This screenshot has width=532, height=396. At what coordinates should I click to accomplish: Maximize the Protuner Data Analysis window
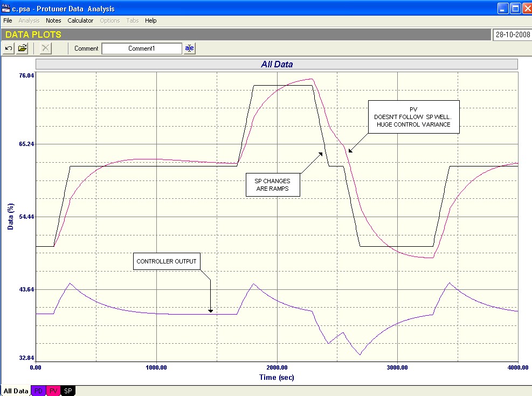point(514,9)
